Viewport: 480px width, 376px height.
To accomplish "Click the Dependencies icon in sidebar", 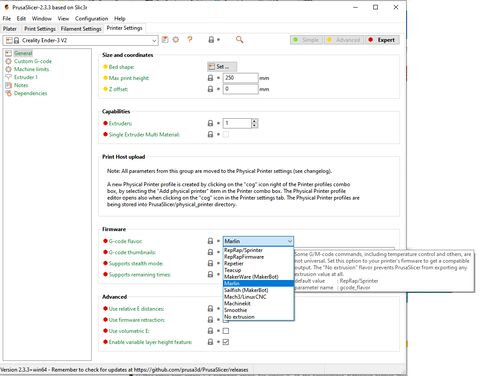I will tap(8, 93).
